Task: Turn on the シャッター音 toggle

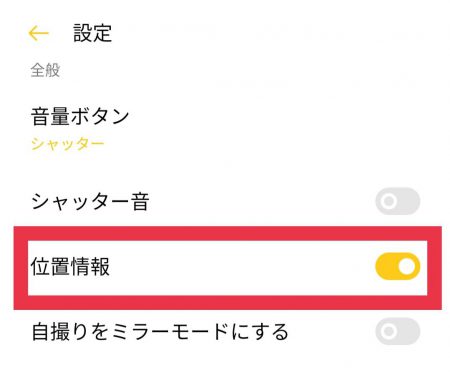Action: pyautogui.click(x=398, y=201)
